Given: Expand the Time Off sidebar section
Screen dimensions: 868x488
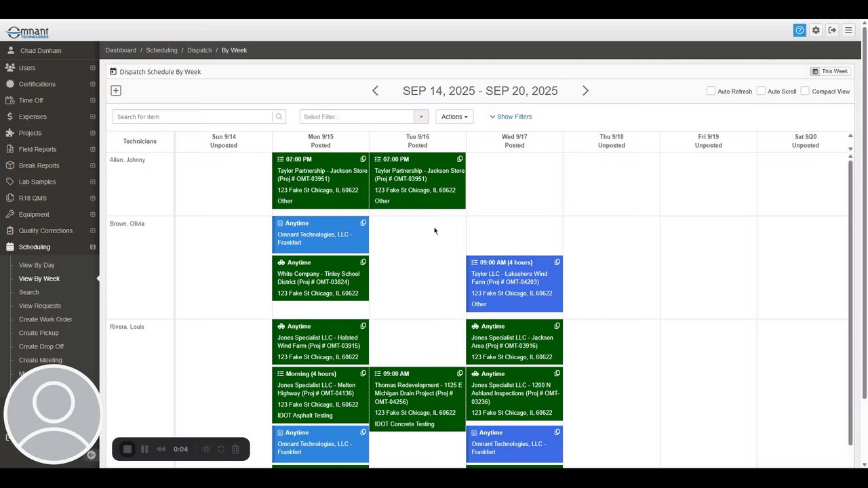Looking at the screenshot, I should (92, 100).
